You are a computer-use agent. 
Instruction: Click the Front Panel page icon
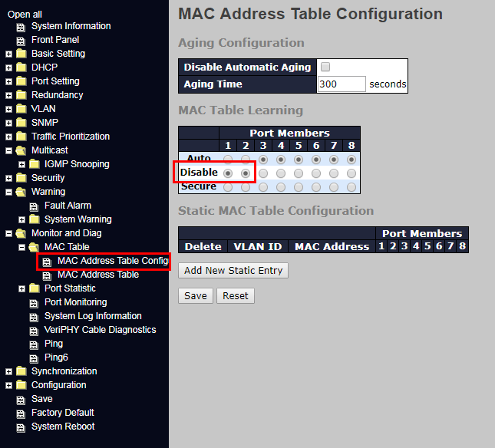pos(21,41)
